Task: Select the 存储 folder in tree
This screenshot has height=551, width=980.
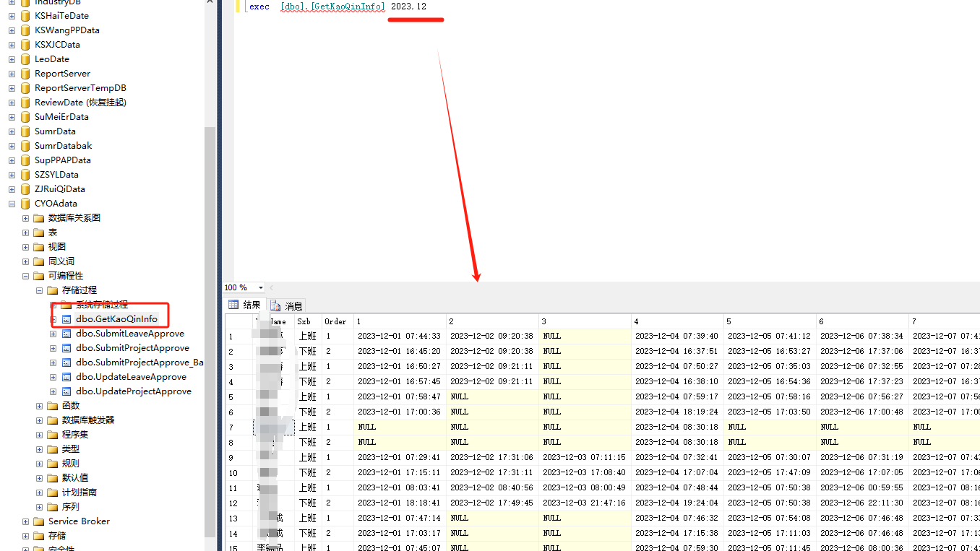Action: click(57, 536)
